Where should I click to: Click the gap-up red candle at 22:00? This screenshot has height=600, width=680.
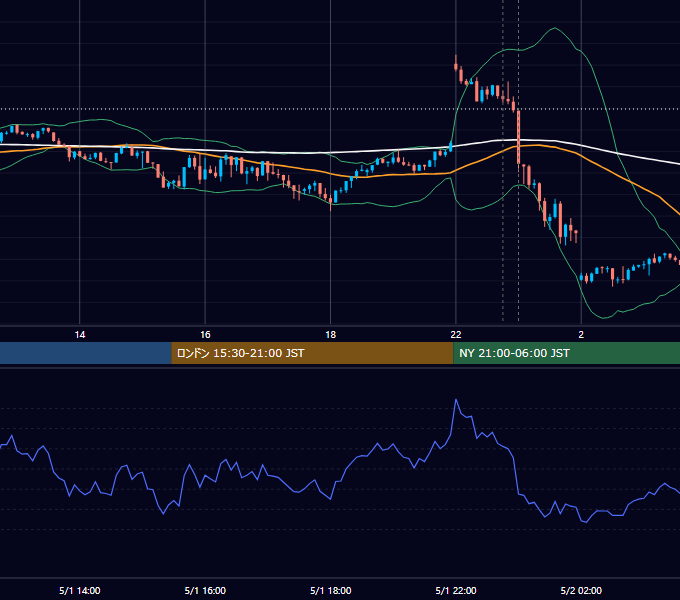point(456,66)
